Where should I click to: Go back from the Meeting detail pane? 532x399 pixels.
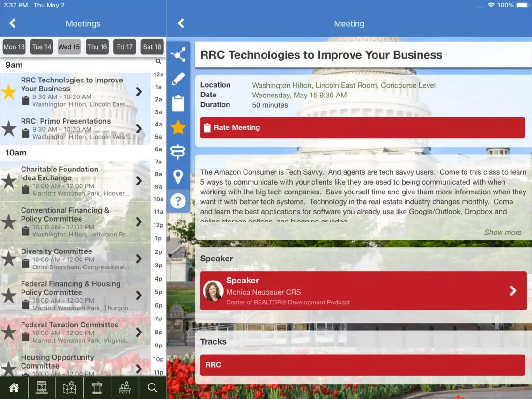click(x=181, y=23)
